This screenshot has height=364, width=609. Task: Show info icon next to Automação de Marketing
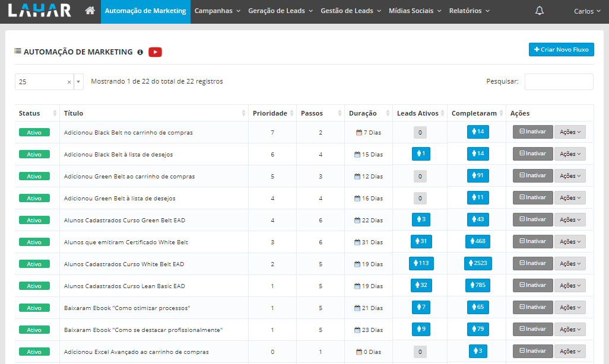pos(140,52)
